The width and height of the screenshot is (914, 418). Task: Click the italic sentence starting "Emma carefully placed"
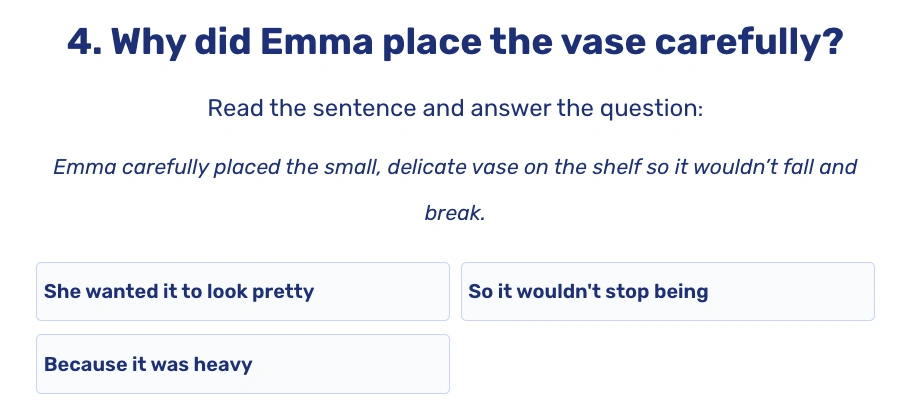point(456,167)
